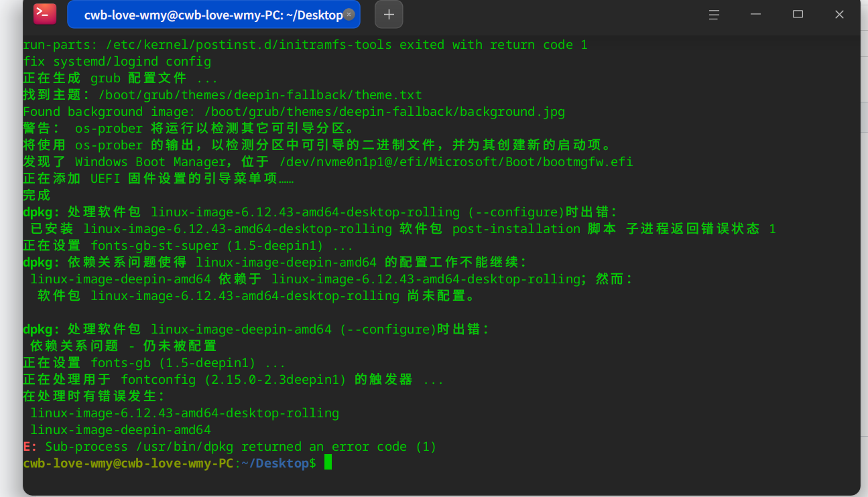Click the '已安装 ... post-installation 脚本' line
This screenshot has height=497, width=868.
click(x=403, y=229)
